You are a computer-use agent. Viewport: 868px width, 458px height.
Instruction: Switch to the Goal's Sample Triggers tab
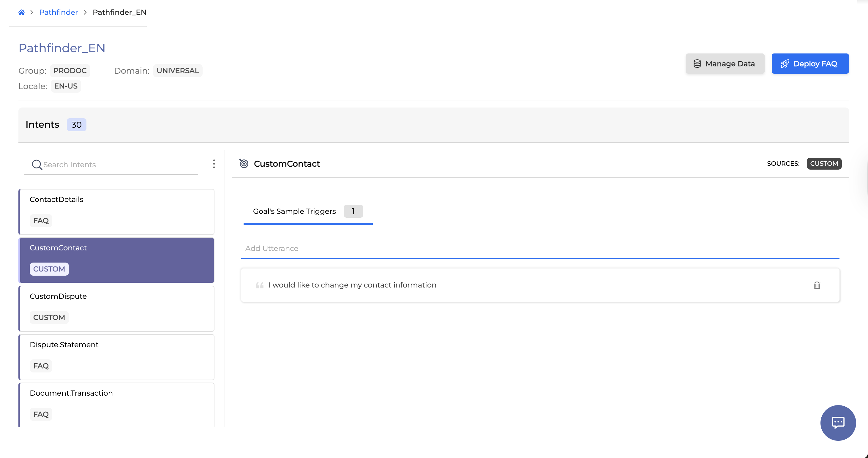click(294, 211)
